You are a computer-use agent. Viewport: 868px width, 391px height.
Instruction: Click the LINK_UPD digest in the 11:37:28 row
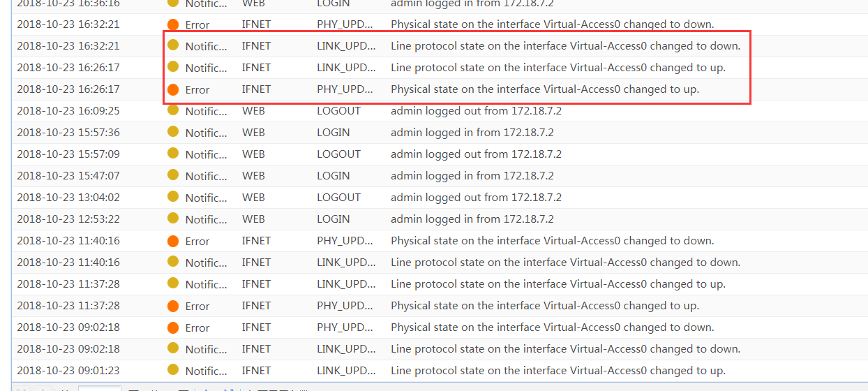coord(346,284)
